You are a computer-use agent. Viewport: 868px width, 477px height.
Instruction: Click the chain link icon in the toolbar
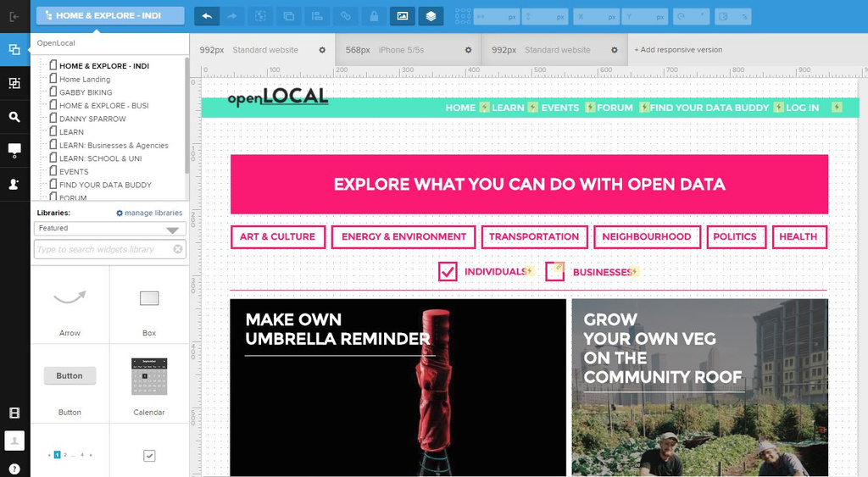(x=346, y=16)
